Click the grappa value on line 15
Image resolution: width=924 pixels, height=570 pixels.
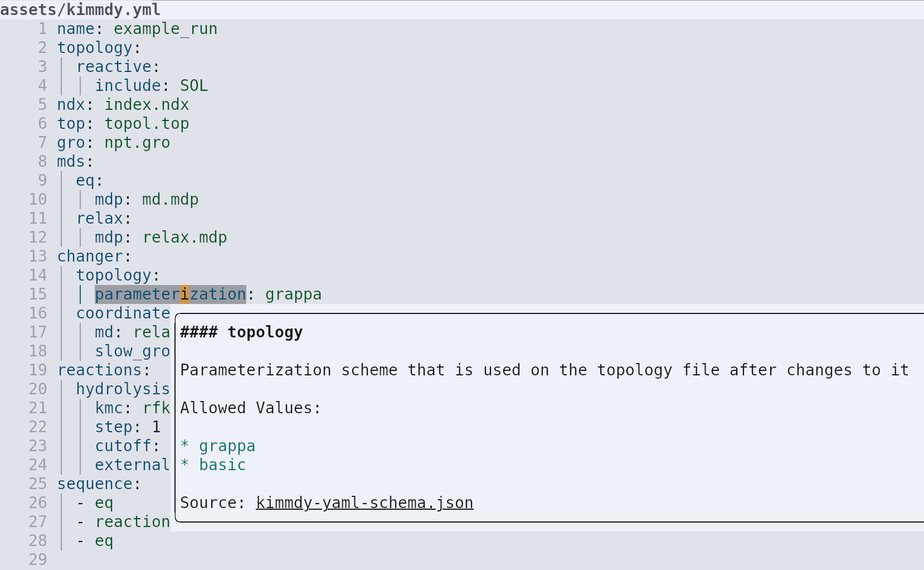[293, 294]
